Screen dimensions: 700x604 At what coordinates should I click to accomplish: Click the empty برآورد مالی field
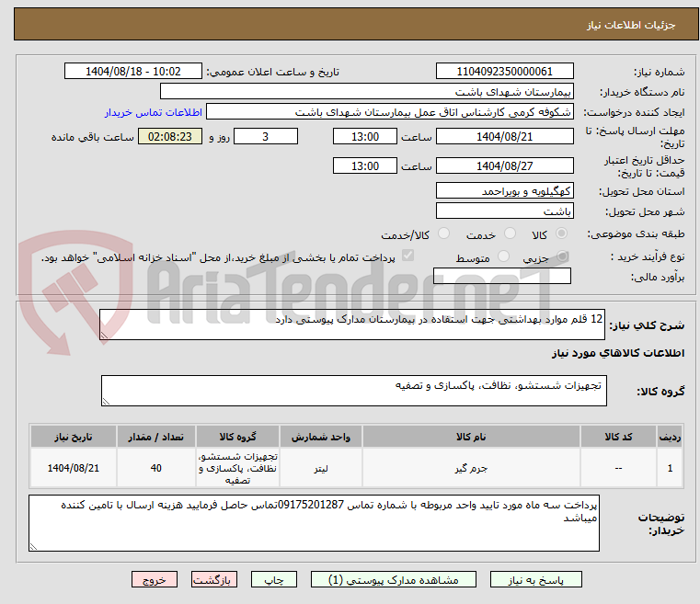pos(502,276)
